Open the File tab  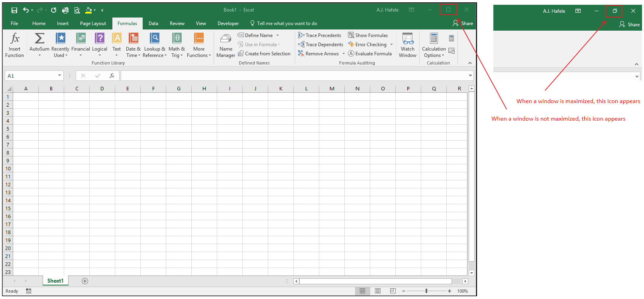tap(14, 23)
